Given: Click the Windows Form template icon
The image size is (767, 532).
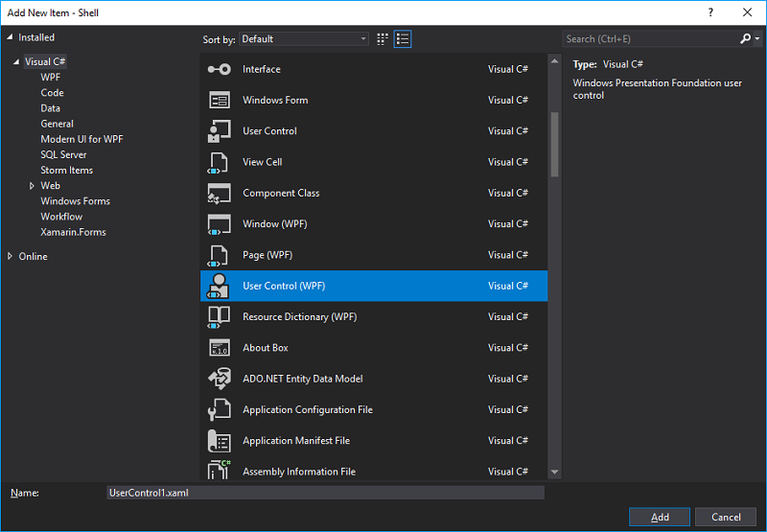Looking at the screenshot, I should coord(220,101).
